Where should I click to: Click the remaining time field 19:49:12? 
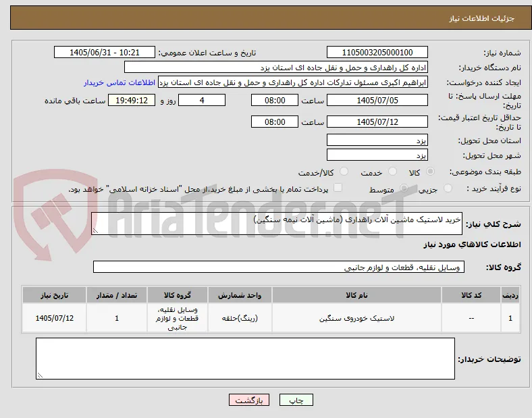(132, 100)
